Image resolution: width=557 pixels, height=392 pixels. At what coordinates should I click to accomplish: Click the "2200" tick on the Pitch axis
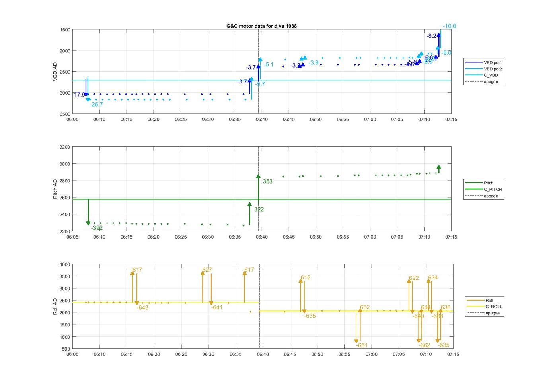point(64,231)
